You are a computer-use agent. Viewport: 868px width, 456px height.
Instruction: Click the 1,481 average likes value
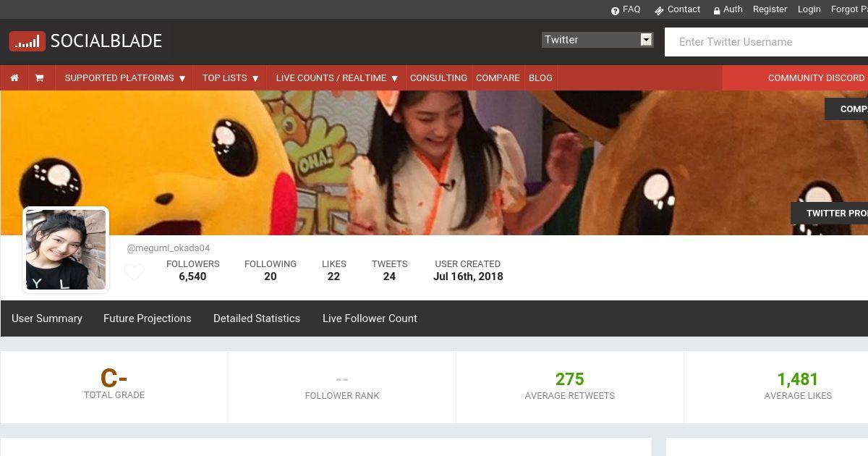[798, 379]
